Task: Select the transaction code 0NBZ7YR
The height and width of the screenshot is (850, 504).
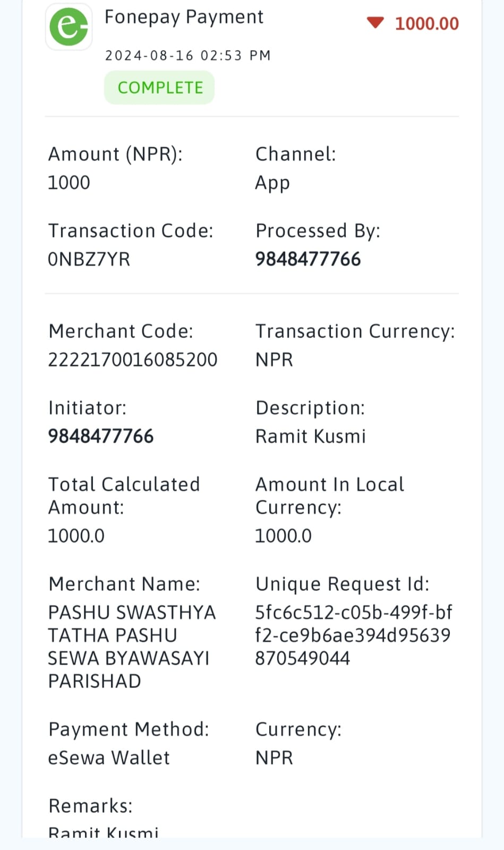Action: (89, 259)
